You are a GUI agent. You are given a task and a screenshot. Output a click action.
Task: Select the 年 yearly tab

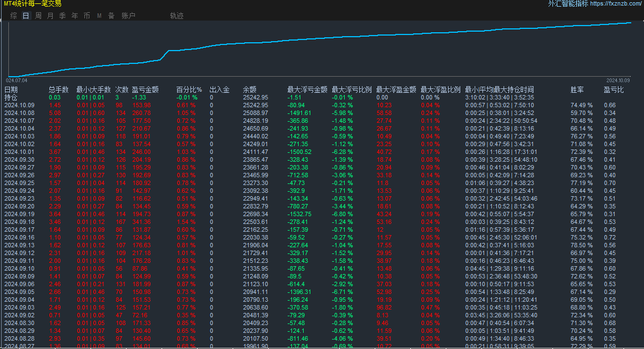pyautogui.click(x=74, y=16)
